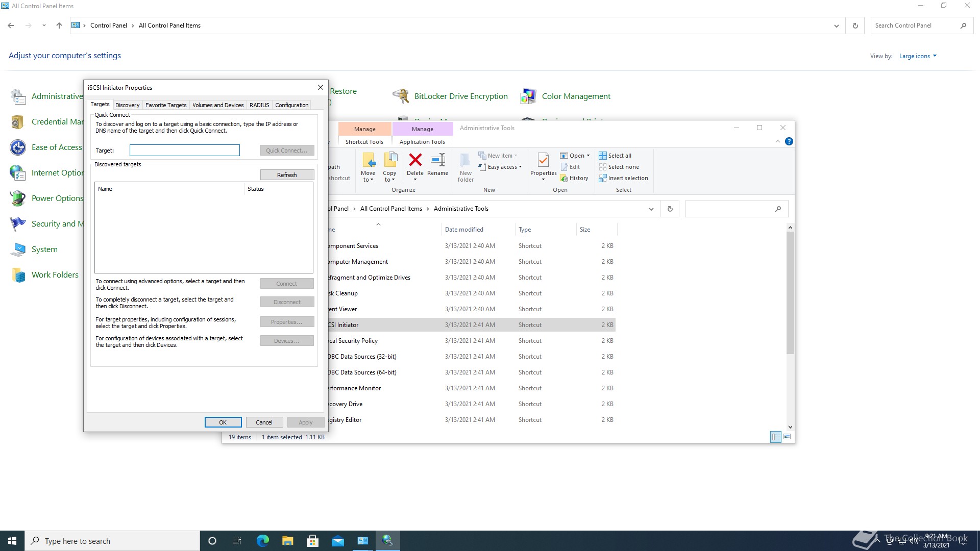The height and width of the screenshot is (551, 980).
Task: Click the Control Panel Refresh button
Action: [x=855, y=26]
